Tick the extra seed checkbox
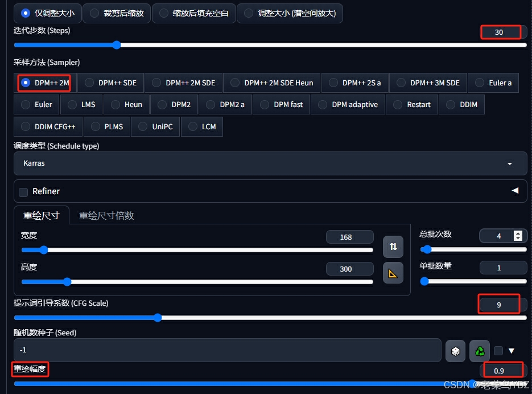Screen dimensions: 532x394 [x=498, y=351]
